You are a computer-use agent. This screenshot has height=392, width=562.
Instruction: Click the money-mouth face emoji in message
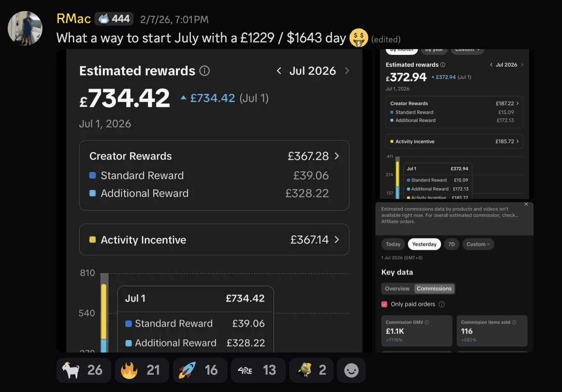[x=359, y=38]
